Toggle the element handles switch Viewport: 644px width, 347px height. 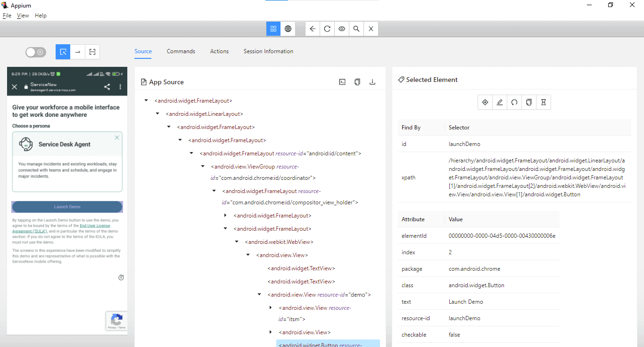36,52
